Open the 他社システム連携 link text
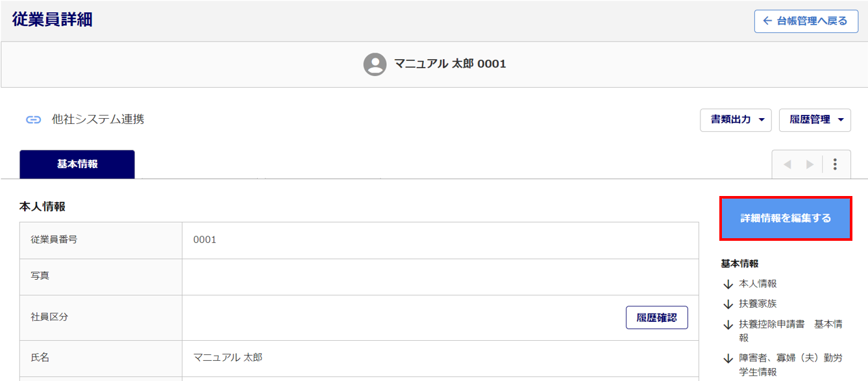The height and width of the screenshot is (381, 868). click(x=98, y=119)
